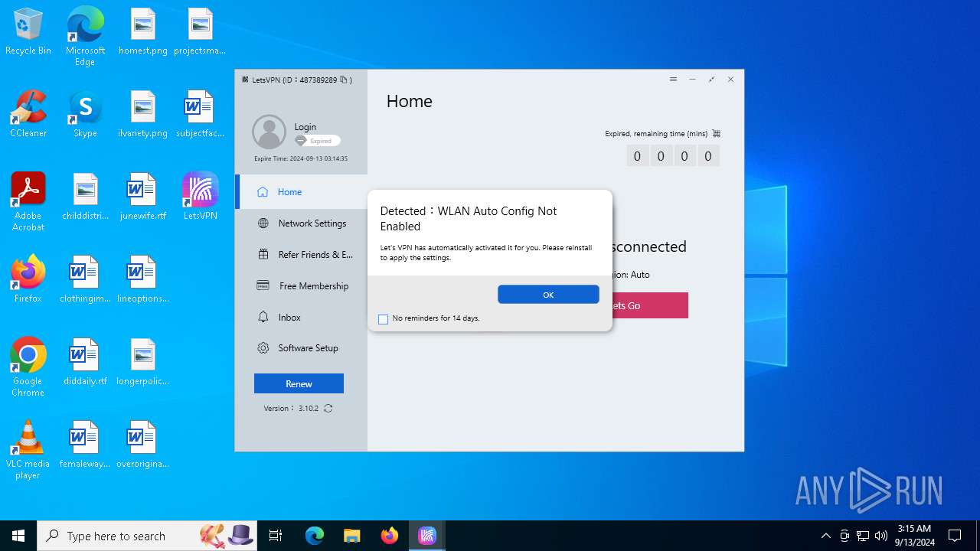Open the Network Settings section
Image resolution: width=980 pixels, height=551 pixels.
pyautogui.click(x=302, y=223)
